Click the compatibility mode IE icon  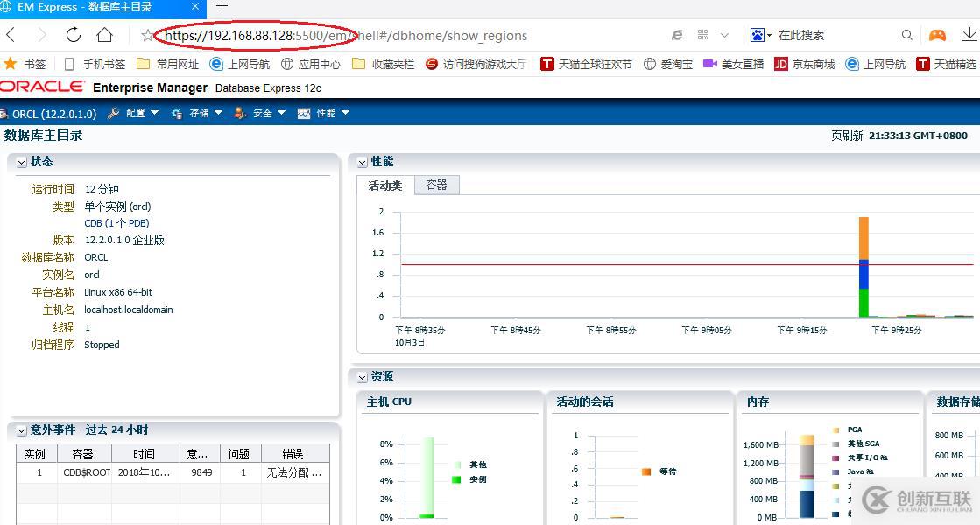(677, 36)
